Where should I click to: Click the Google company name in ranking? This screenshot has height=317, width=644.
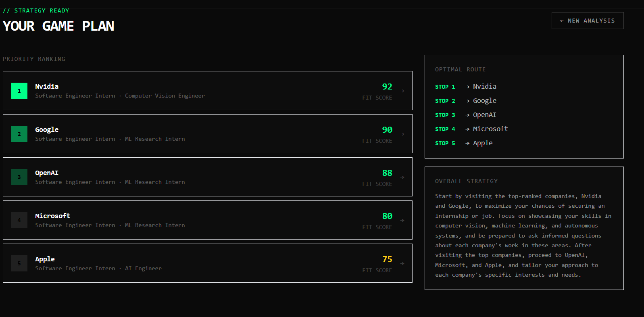pyautogui.click(x=47, y=130)
